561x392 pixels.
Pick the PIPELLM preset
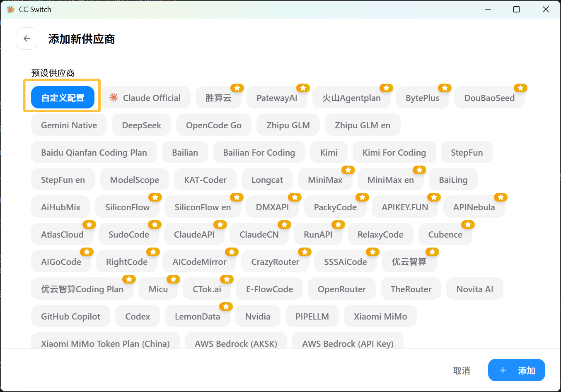(x=312, y=316)
